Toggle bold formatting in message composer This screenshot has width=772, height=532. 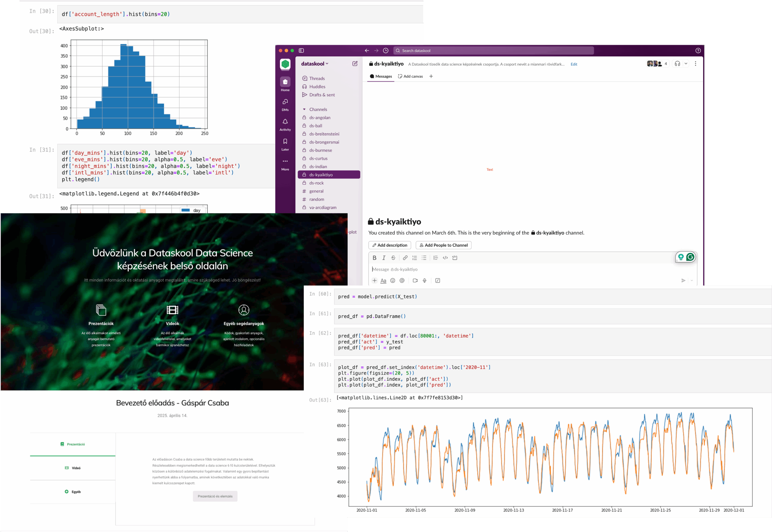374,258
